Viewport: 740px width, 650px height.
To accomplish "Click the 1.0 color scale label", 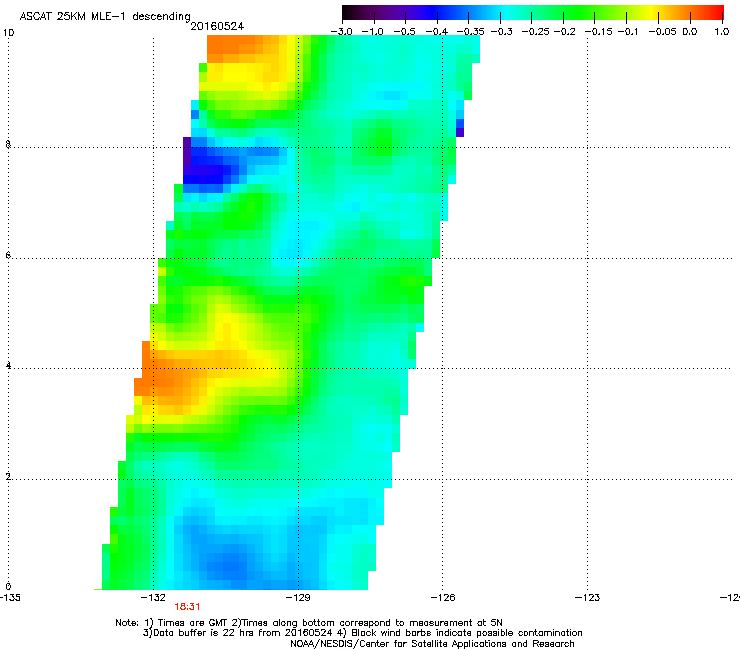I will point(722,32).
